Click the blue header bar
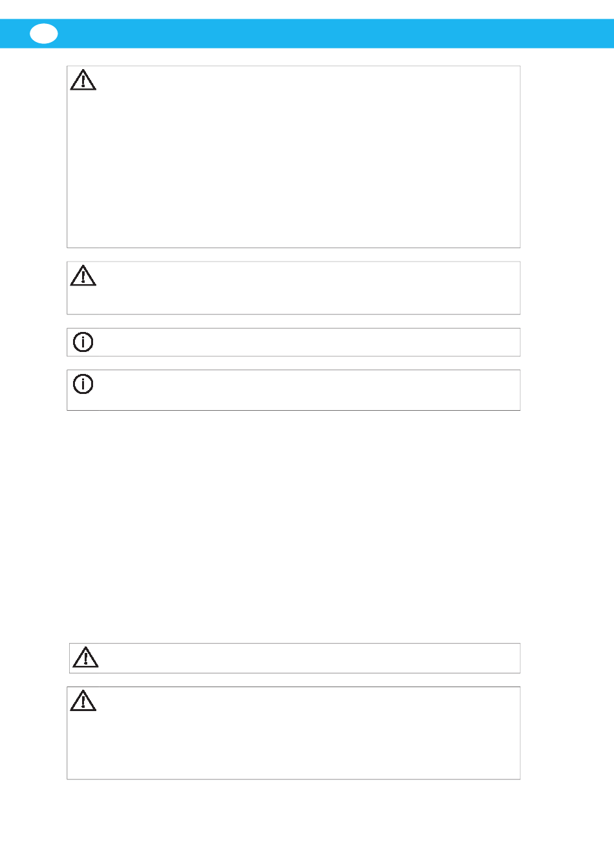The image size is (614, 868). [307, 34]
